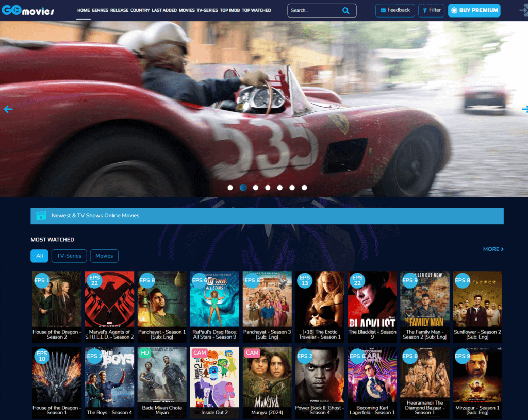Screen dimensions: 528x420
Task: Open the Feedback envelope button
Action: pos(395,10)
